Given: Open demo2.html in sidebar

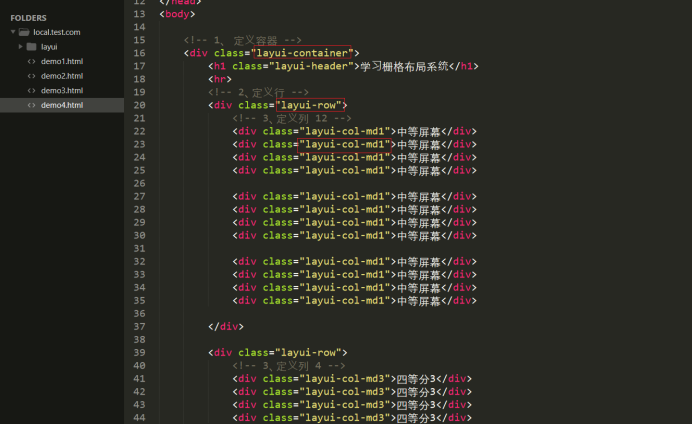Looking at the screenshot, I should (62, 76).
